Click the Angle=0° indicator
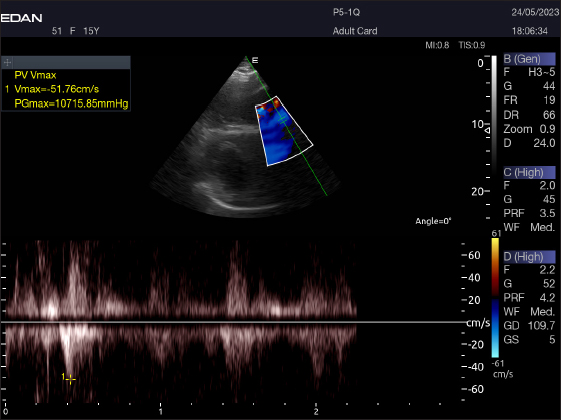Screen dimensions: 561x420 (433, 221)
